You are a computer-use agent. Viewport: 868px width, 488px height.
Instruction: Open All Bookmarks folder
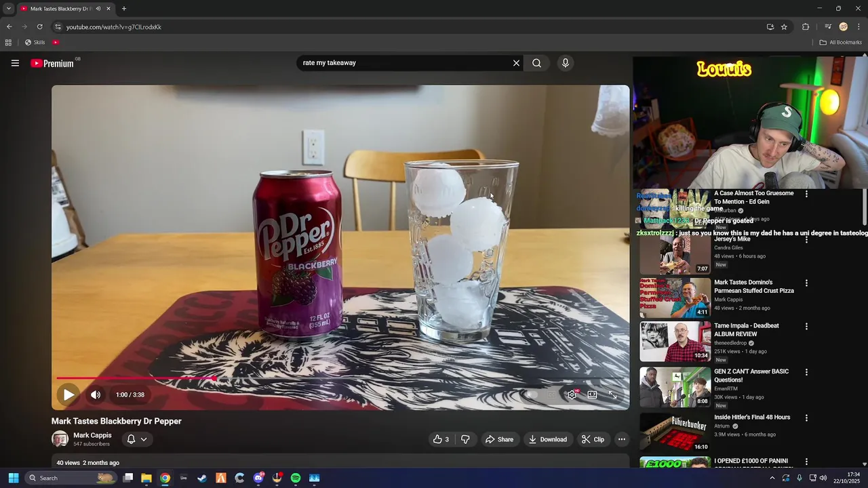coord(840,43)
